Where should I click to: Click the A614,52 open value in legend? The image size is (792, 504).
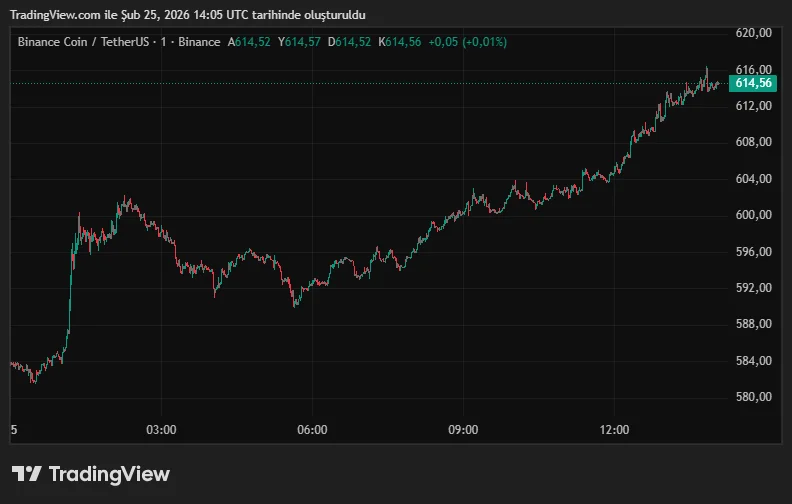250,42
